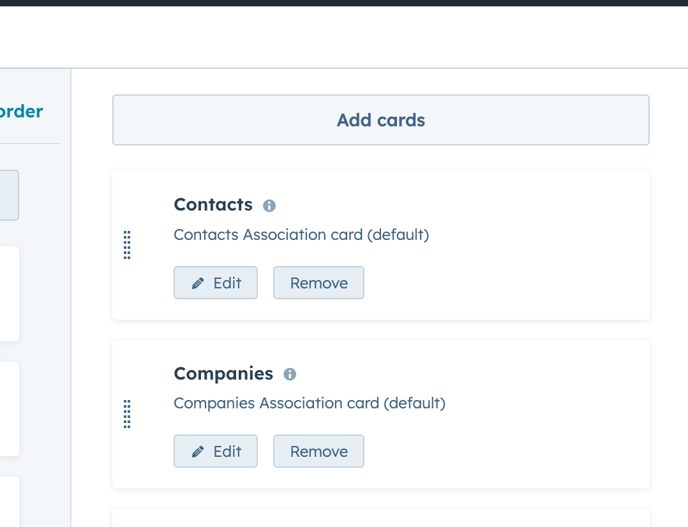Image resolution: width=688 pixels, height=527 pixels.
Task: Click the partially visible card below Companies
Action: click(380, 518)
